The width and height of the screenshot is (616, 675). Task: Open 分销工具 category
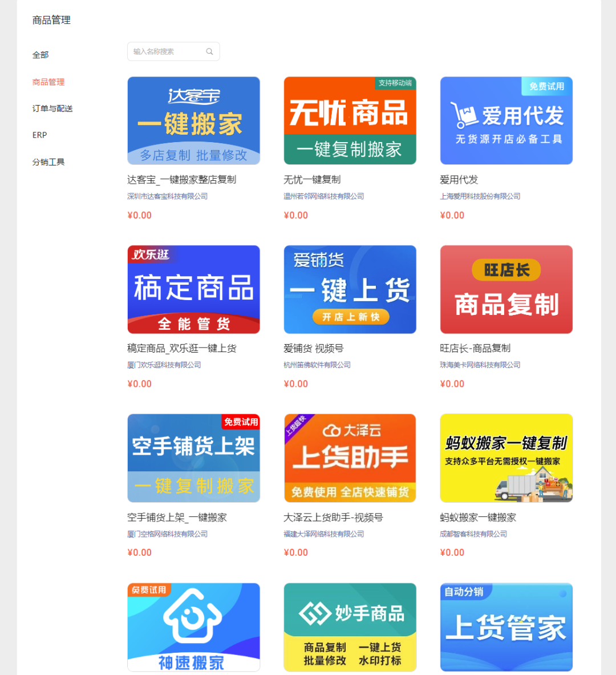point(48,162)
